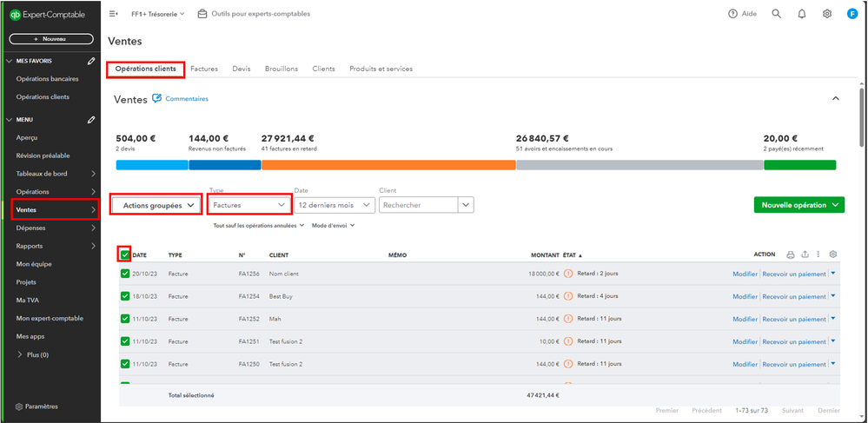Open the Actions groupées dropdown

[x=156, y=205]
